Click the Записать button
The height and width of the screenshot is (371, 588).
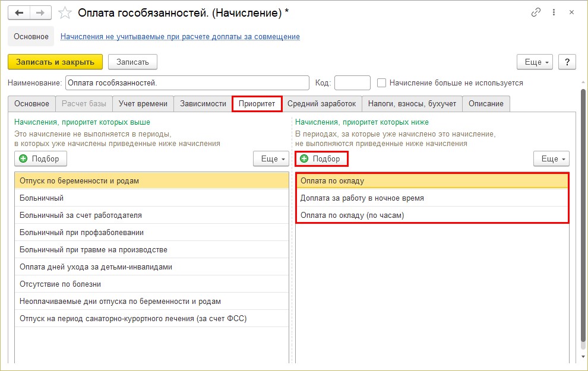[x=132, y=62]
